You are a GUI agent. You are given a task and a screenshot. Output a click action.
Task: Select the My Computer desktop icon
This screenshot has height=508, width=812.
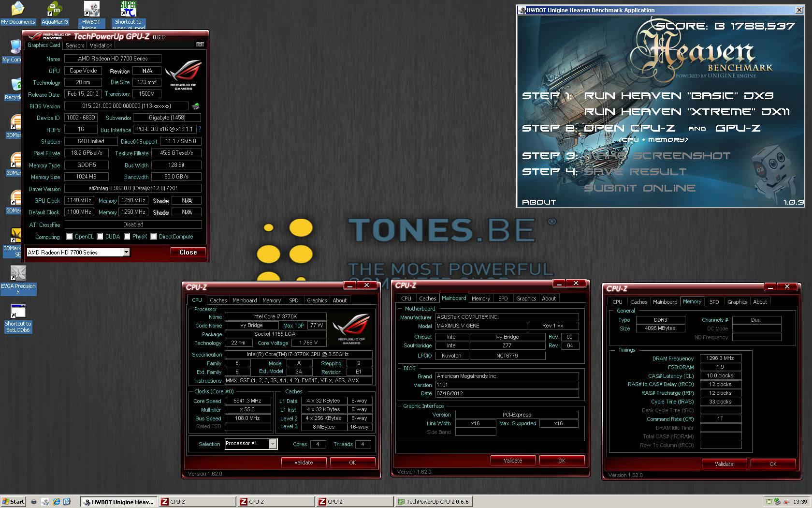tap(13, 51)
